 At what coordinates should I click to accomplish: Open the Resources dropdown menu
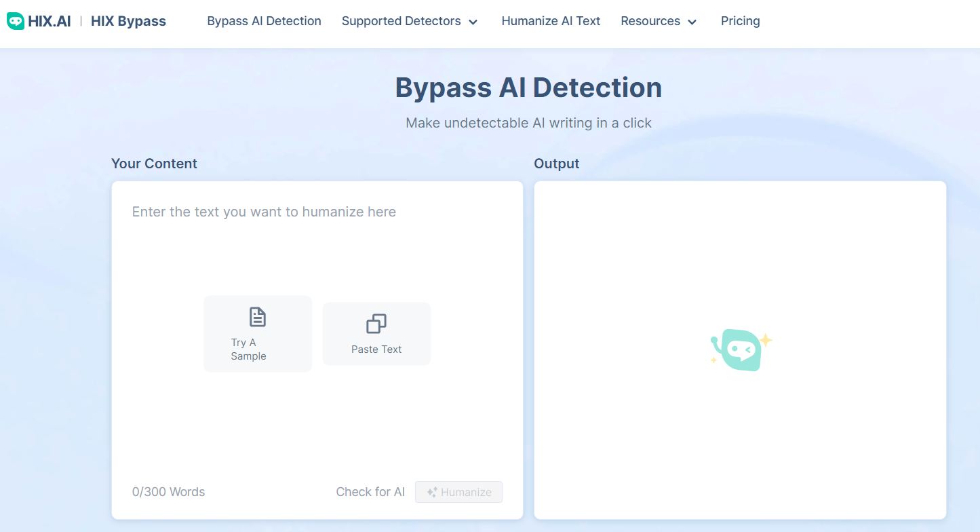point(650,21)
